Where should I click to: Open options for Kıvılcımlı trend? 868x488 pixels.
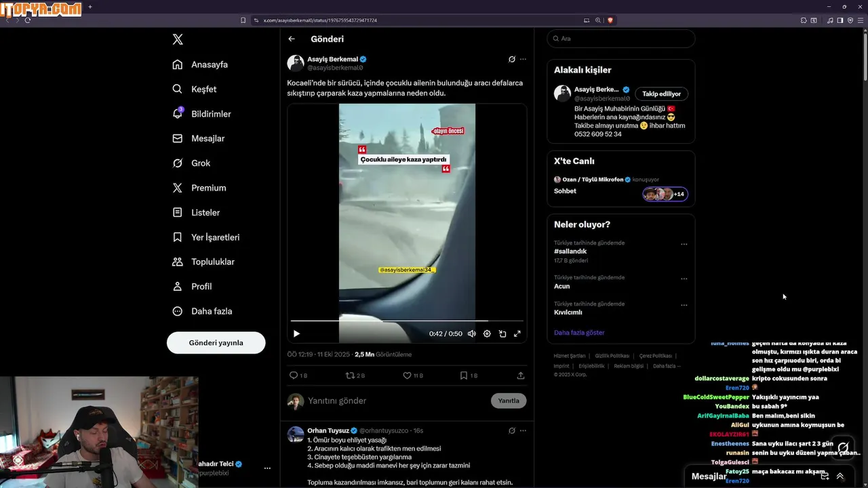pos(684,305)
